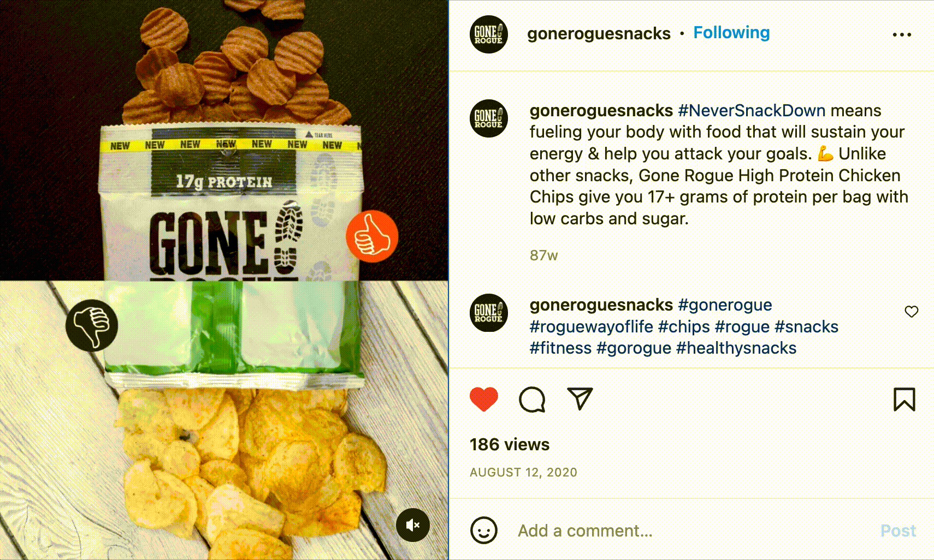Click the black thumbs-down icon on video
This screenshot has width=934, height=560.
[x=92, y=325]
